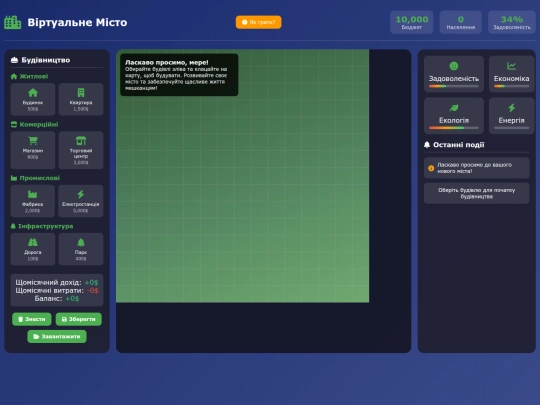Select the Квартира apartment building card

click(81, 99)
